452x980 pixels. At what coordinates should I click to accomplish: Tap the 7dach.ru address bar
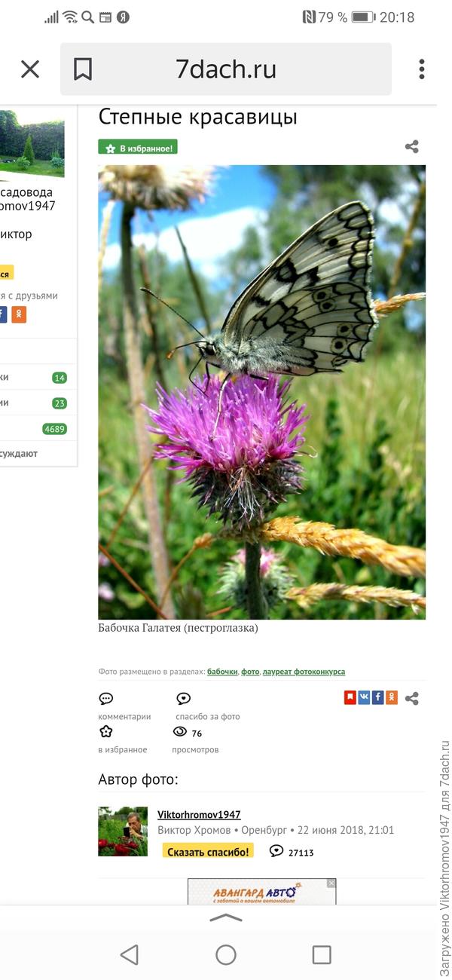tap(226, 69)
